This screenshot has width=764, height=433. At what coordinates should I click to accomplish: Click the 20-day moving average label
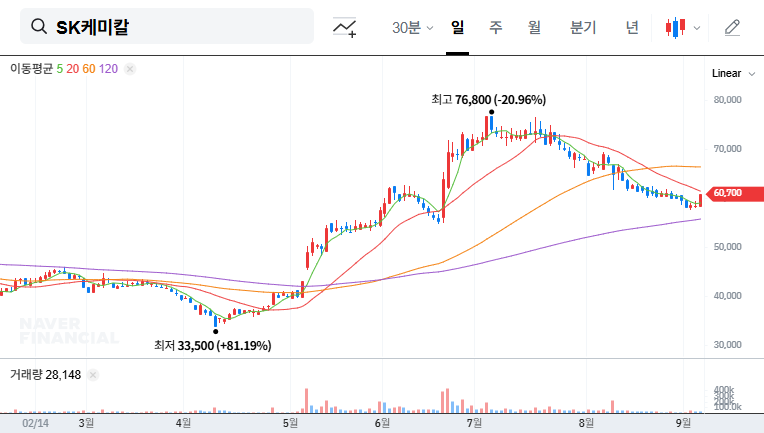tap(73, 69)
